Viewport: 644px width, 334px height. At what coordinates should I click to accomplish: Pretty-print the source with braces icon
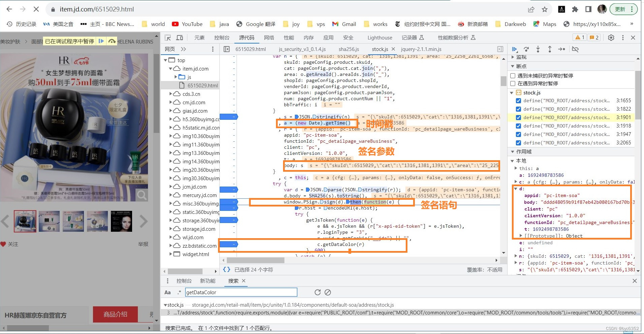(x=227, y=270)
